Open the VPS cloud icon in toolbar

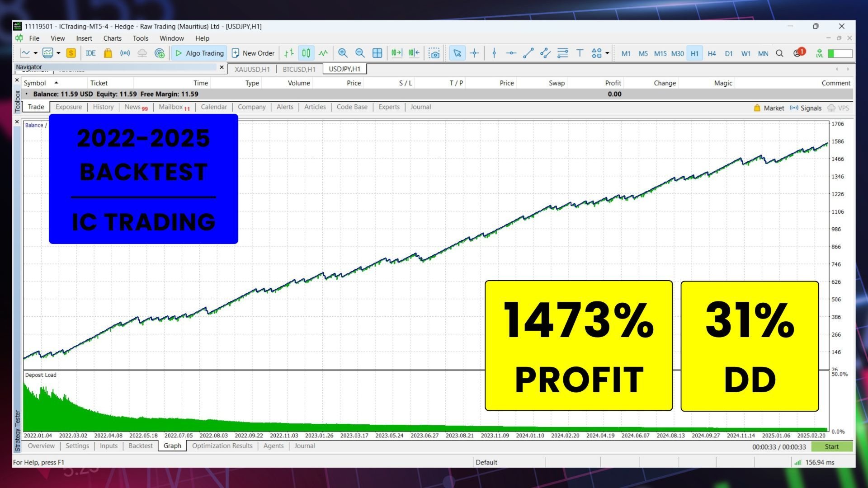pos(142,53)
